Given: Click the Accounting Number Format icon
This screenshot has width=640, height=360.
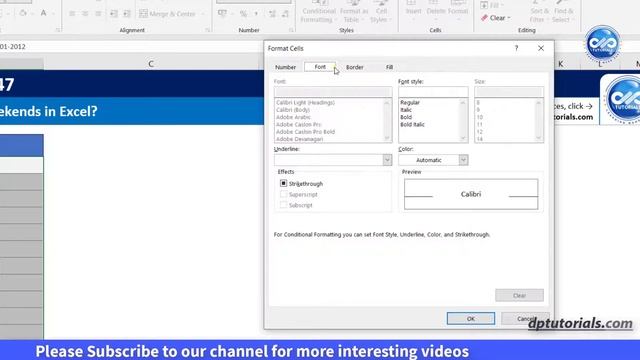Looking at the screenshot, I should [222, 14].
